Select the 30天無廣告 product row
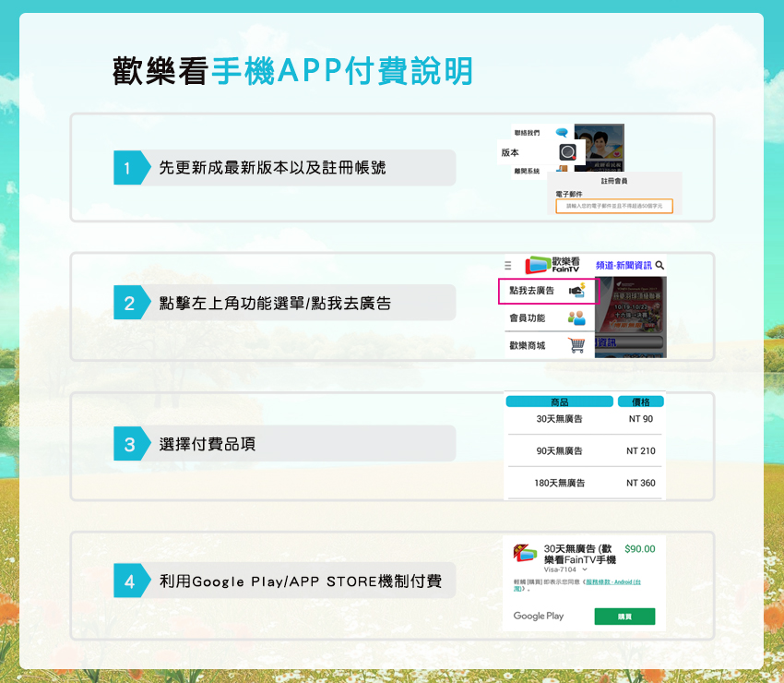 pyautogui.click(x=585, y=419)
